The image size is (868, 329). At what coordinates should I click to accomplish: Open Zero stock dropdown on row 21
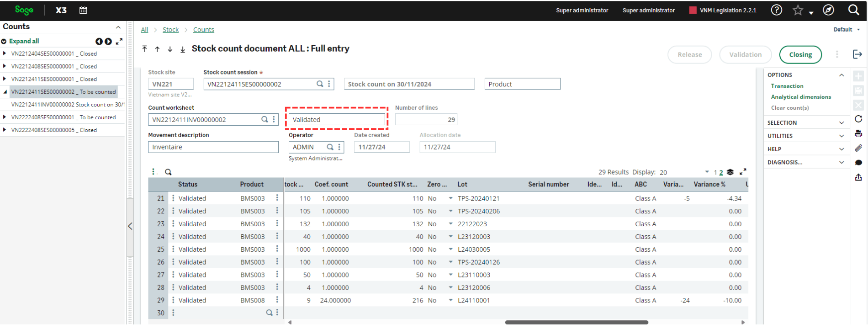tap(450, 198)
